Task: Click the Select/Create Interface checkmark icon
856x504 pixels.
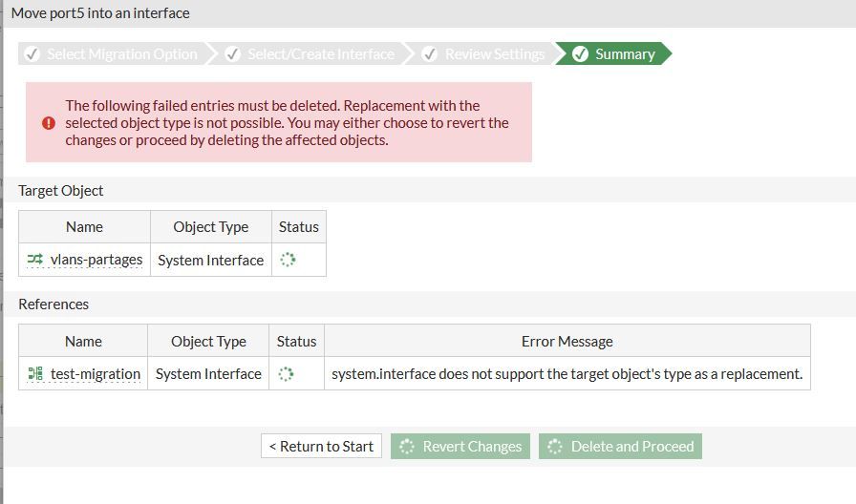Action: click(x=232, y=54)
